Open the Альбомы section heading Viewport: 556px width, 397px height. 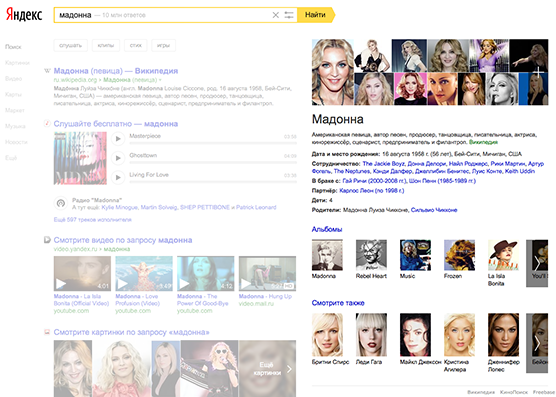click(327, 229)
